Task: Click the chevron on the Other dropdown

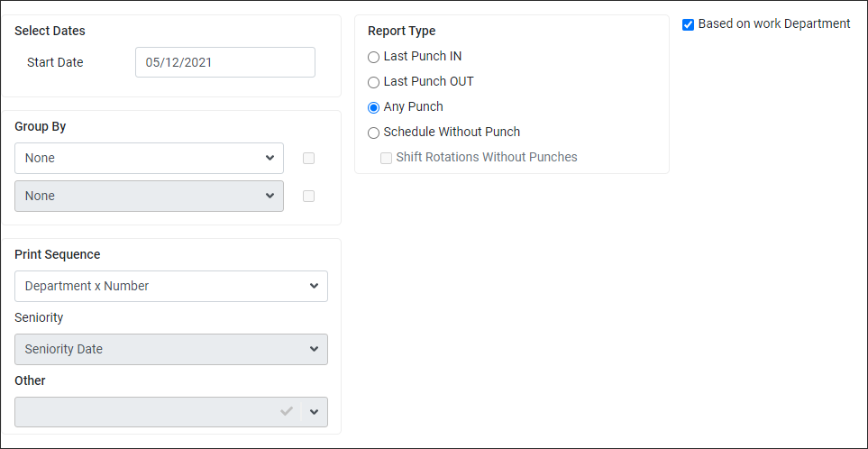Action: tap(315, 412)
